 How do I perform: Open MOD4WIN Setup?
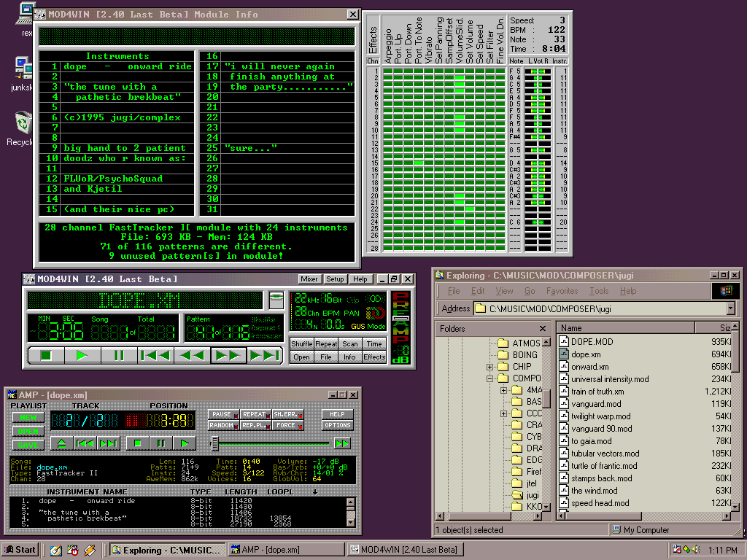point(335,279)
